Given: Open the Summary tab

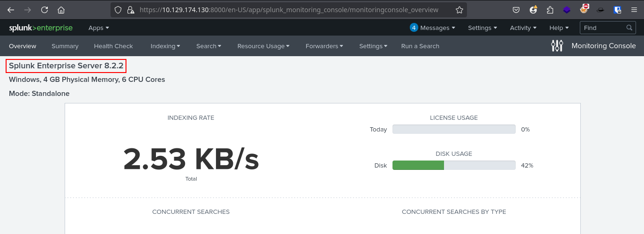Looking at the screenshot, I should pyautogui.click(x=65, y=46).
